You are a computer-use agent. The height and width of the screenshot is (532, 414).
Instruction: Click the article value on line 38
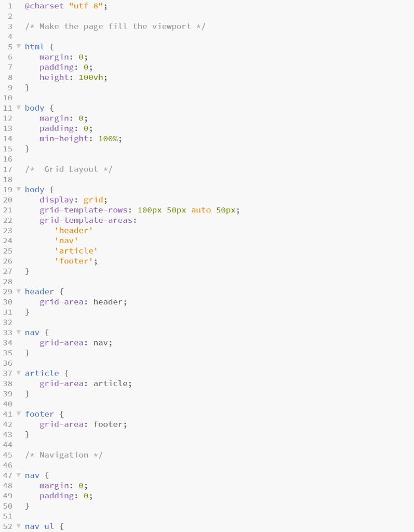(x=110, y=383)
